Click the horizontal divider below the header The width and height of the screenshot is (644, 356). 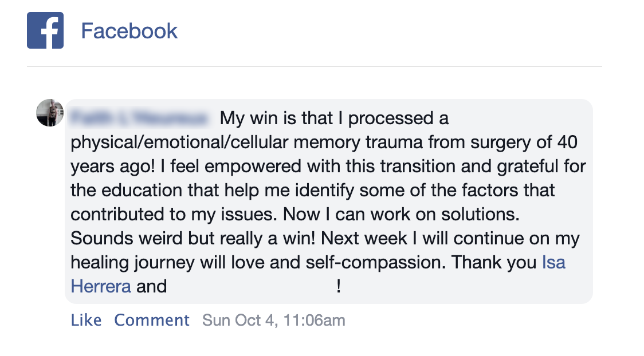pos(314,66)
